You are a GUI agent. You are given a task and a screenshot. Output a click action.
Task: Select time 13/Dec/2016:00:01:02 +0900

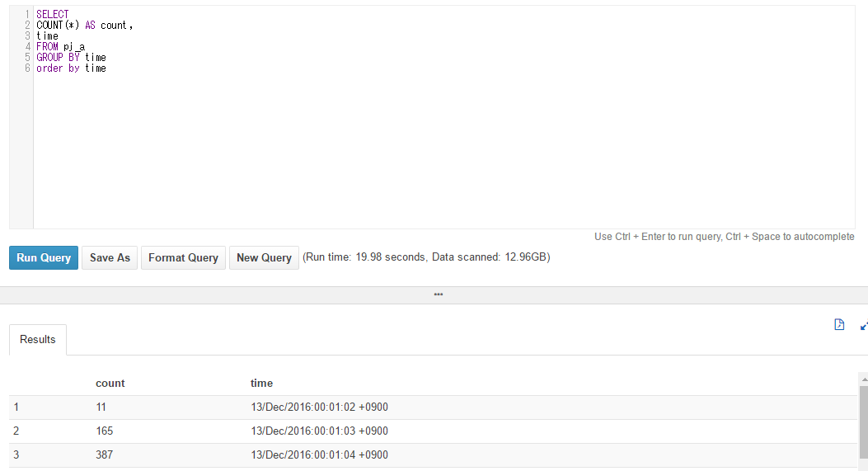click(x=319, y=407)
